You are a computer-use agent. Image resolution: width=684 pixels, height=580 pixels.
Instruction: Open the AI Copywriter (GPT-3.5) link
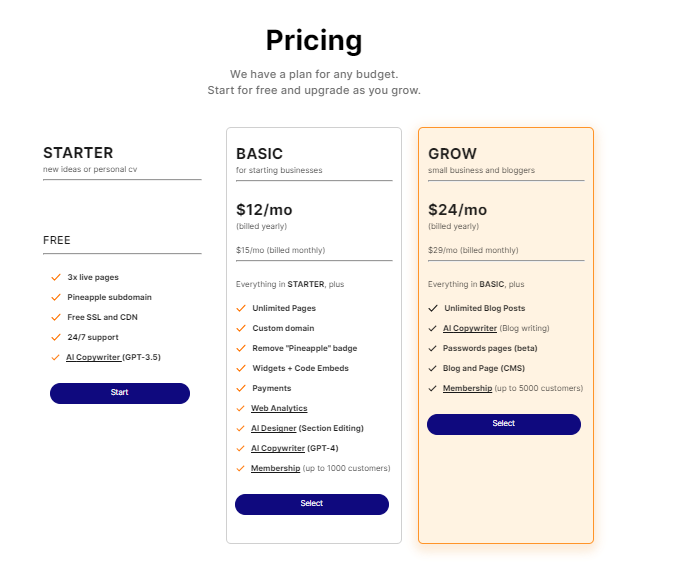pyautogui.click(x=93, y=357)
